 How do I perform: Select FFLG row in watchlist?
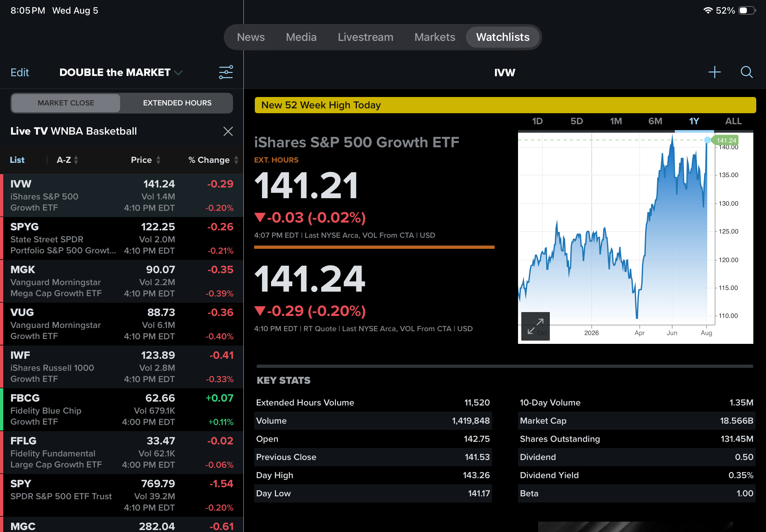[122, 453]
